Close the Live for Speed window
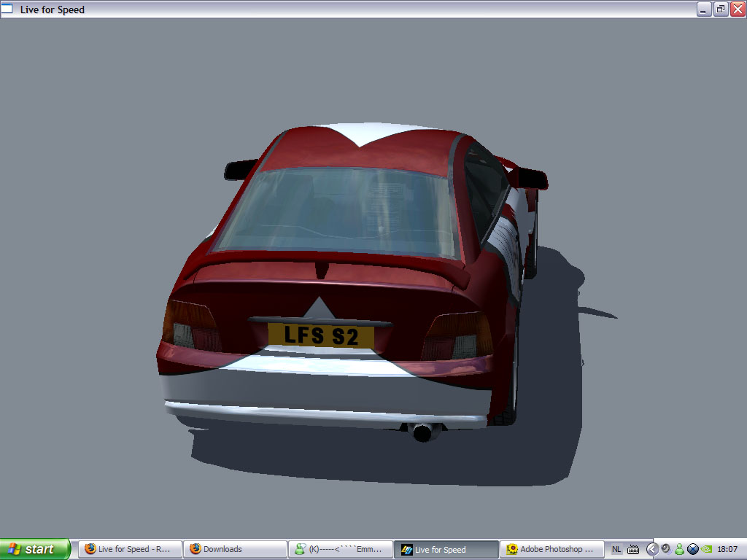The height and width of the screenshot is (560, 747). [738, 9]
